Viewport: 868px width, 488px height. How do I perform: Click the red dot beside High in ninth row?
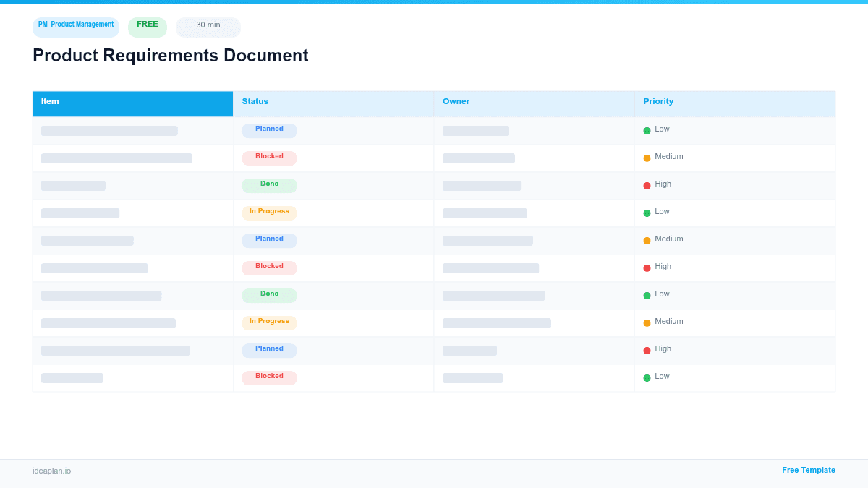pos(647,349)
